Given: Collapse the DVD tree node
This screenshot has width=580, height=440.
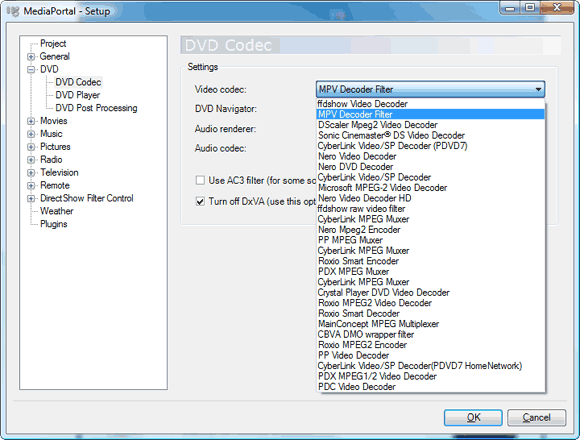Looking at the screenshot, I should (x=31, y=70).
